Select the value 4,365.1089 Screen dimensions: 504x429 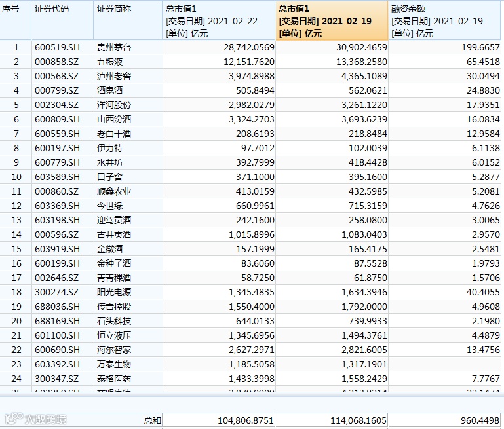coord(364,76)
